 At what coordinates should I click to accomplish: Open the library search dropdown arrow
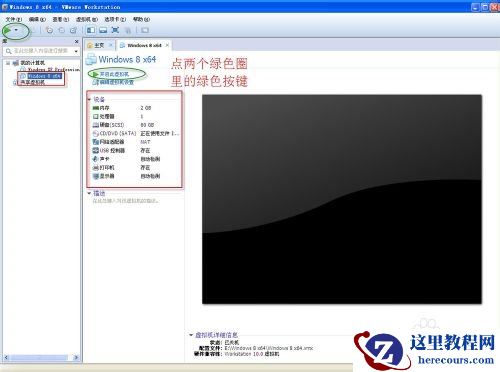click(76, 51)
